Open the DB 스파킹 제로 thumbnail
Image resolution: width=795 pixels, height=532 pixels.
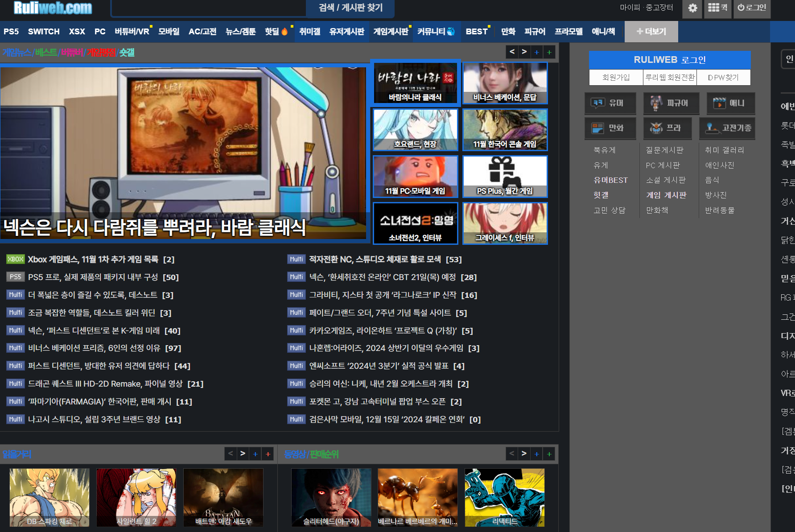coord(49,498)
